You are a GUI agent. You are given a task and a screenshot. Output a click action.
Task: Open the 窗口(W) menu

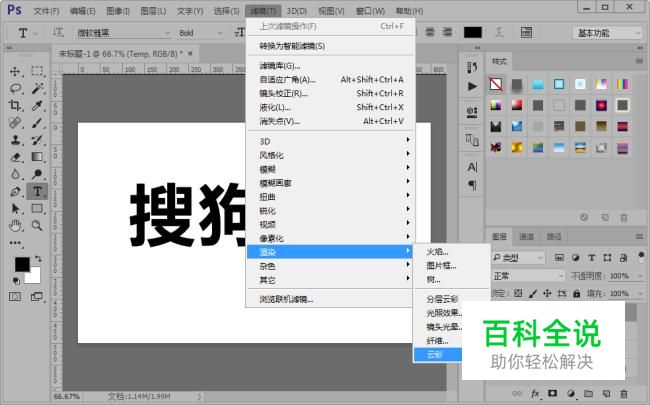(x=370, y=11)
